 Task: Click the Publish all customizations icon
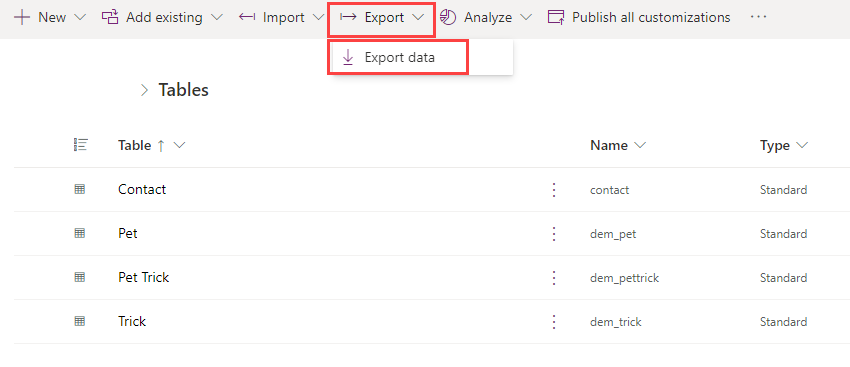[x=556, y=17]
